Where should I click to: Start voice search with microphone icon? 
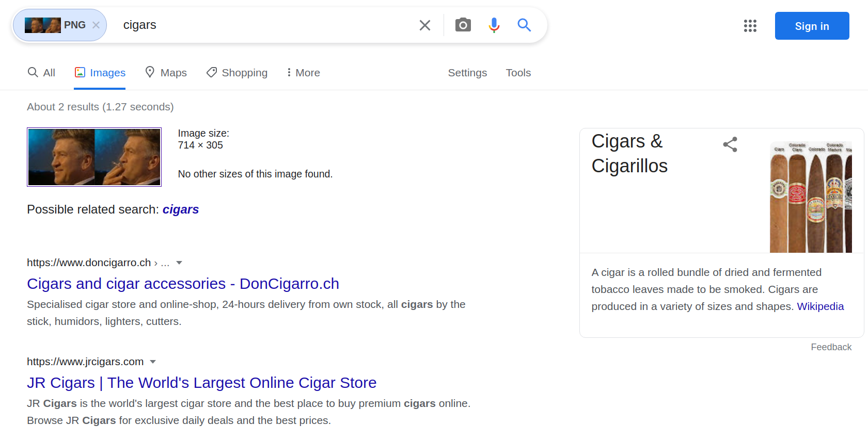[494, 25]
